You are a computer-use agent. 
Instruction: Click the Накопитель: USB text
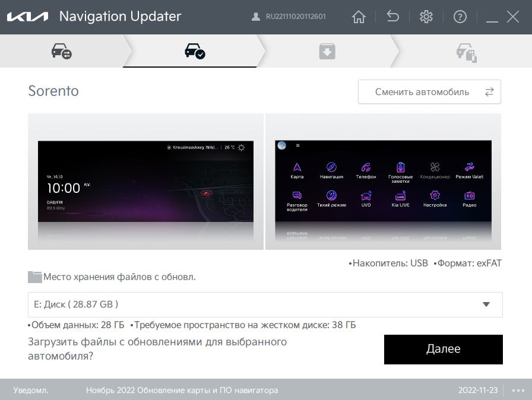[388, 263]
